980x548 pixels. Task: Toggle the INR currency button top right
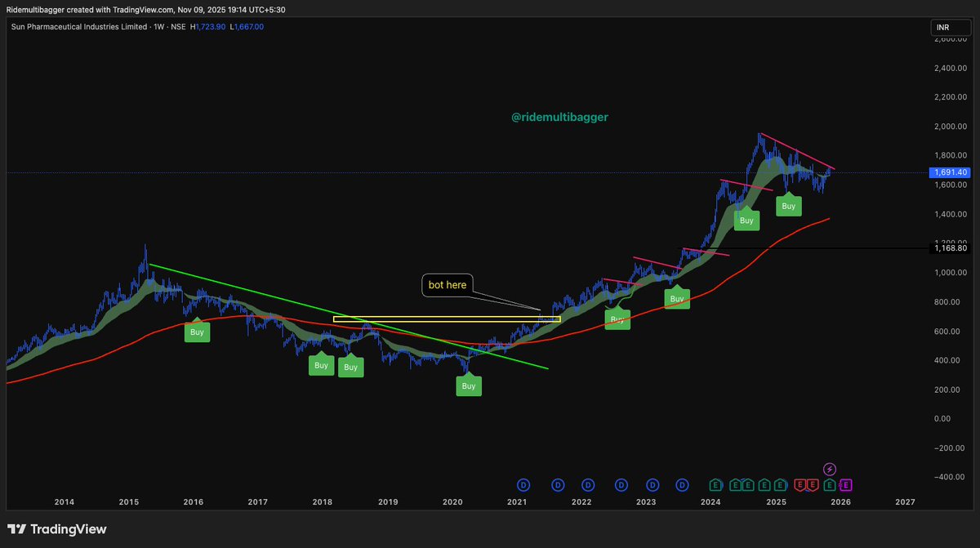click(x=950, y=27)
